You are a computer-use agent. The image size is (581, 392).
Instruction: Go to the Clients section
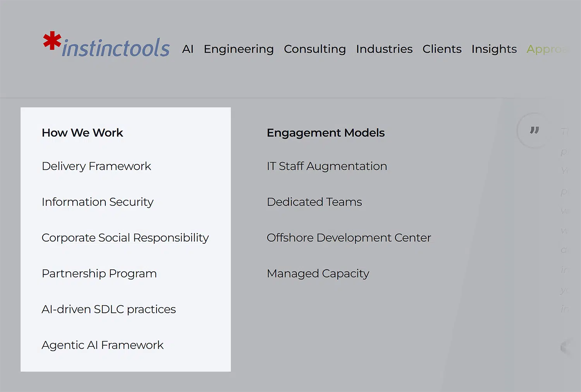(442, 49)
